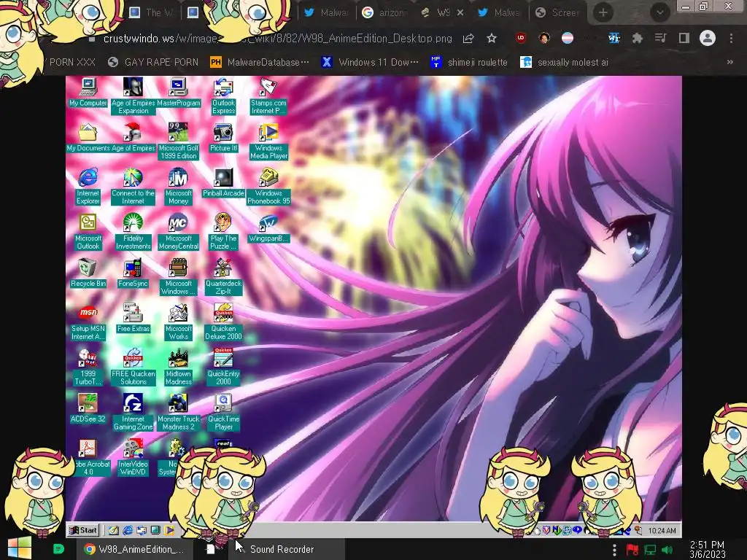The image size is (747, 560).
Task: Open Quicken Deluxe 2000 icon
Action: coord(223,322)
